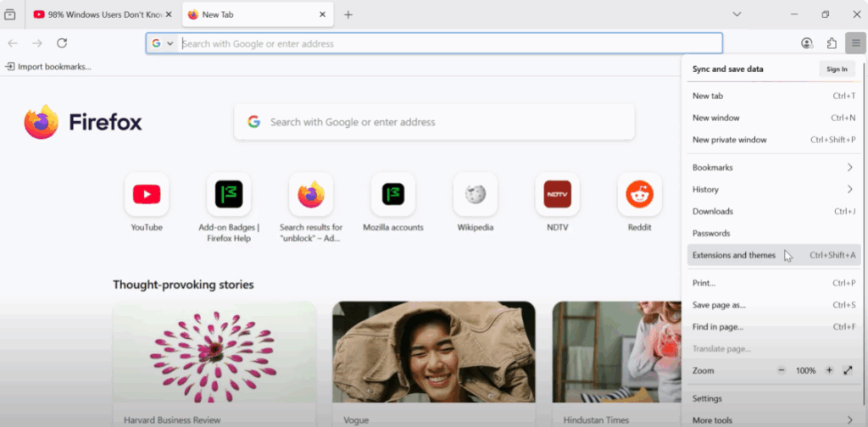
Task: Open Extensions and themes menu item
Action: coord(774,255)
